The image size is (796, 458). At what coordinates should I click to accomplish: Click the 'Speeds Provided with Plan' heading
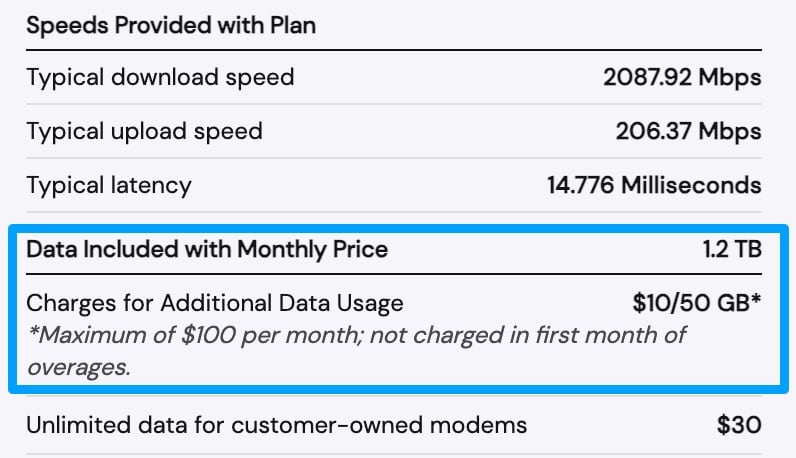pyautogui.click(x=171, y=25)
